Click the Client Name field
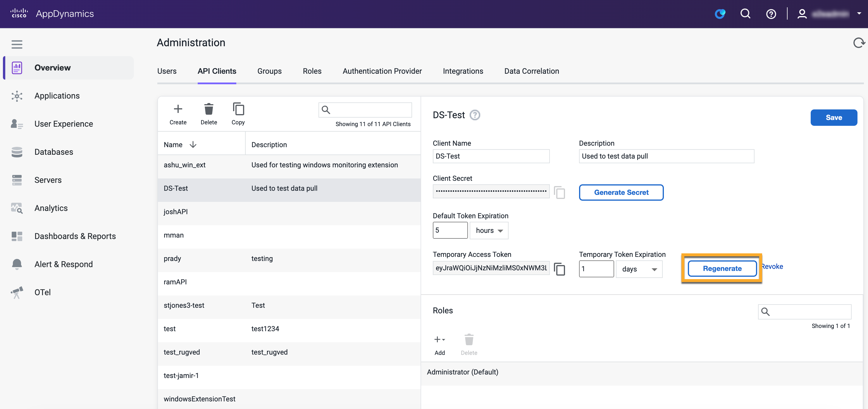This screenshot has height=409, width=868. click(491, 157)
